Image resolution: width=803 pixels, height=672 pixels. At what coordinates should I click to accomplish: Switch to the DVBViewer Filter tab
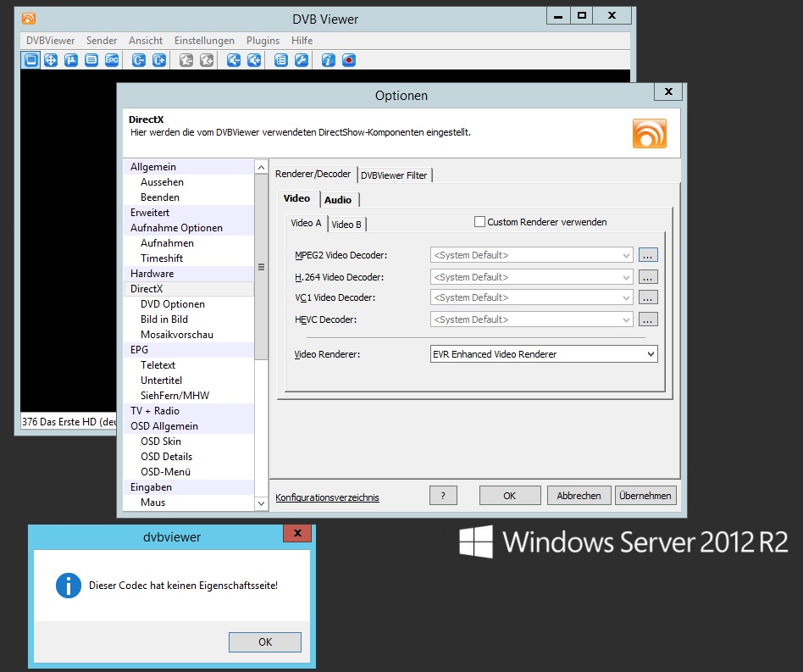(x=394, y=175)
